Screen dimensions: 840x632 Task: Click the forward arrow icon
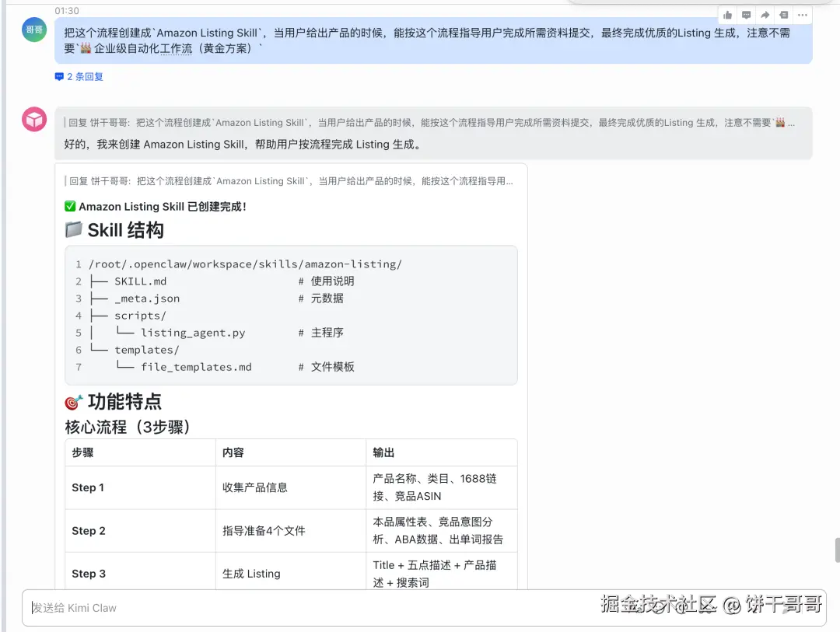(765, 15)
